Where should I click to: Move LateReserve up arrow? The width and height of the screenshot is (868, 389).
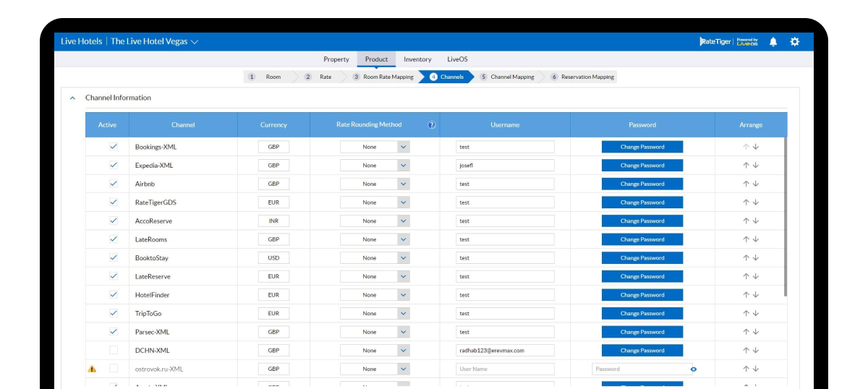coord(746,276)
